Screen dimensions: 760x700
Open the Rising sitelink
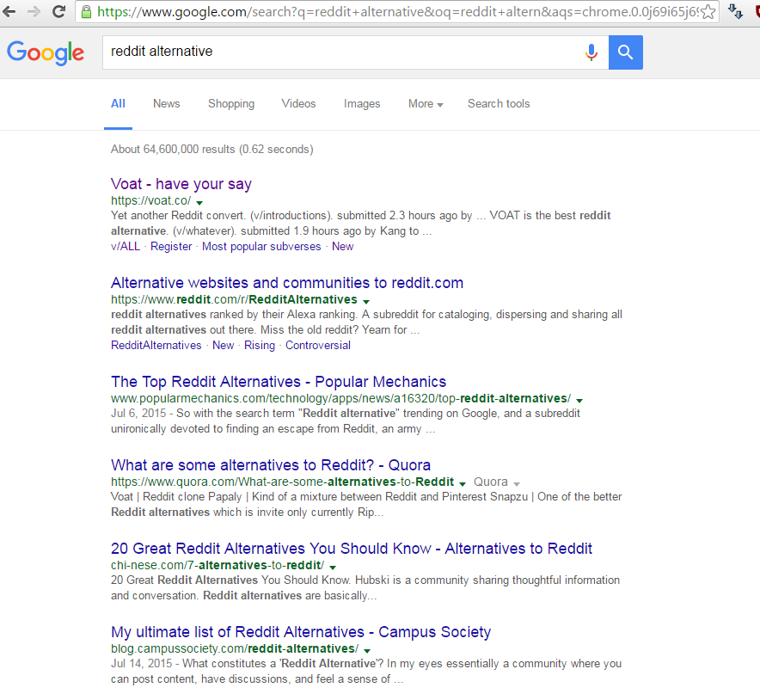pyautogui.click(x=260, y=345)
